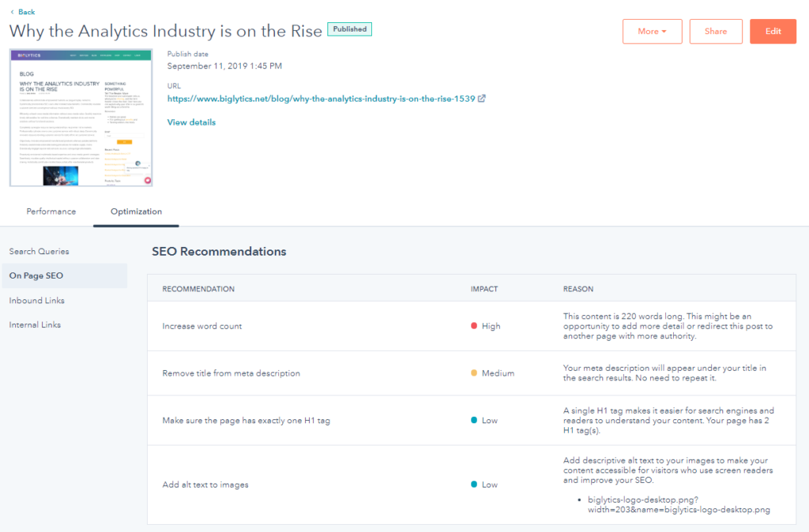This screenshot has width=809, height=532.
Task: Click the post title 'Why the Analytics Industry is on the Rise'
Action: pos(166,31)
